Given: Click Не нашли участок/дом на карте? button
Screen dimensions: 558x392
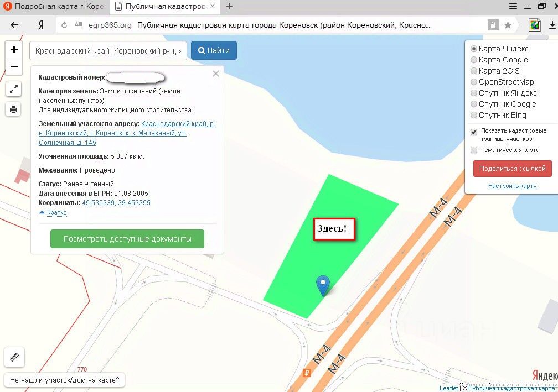Looking at the screenshot, I should point(64,380).
